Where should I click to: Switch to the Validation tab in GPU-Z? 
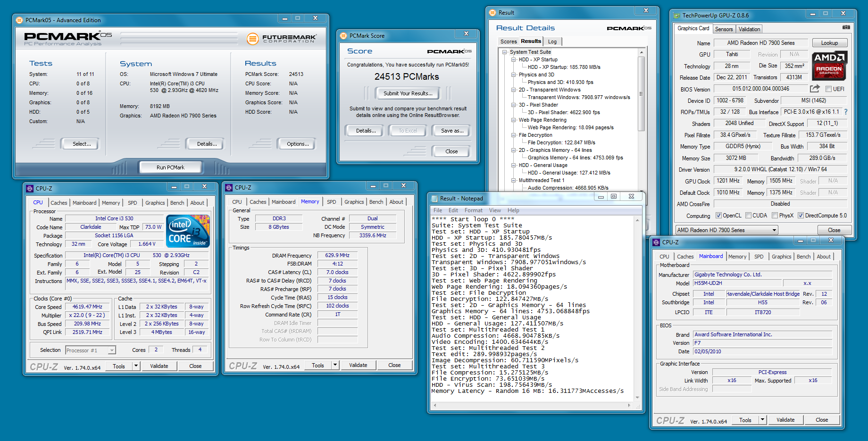point(749,29)
